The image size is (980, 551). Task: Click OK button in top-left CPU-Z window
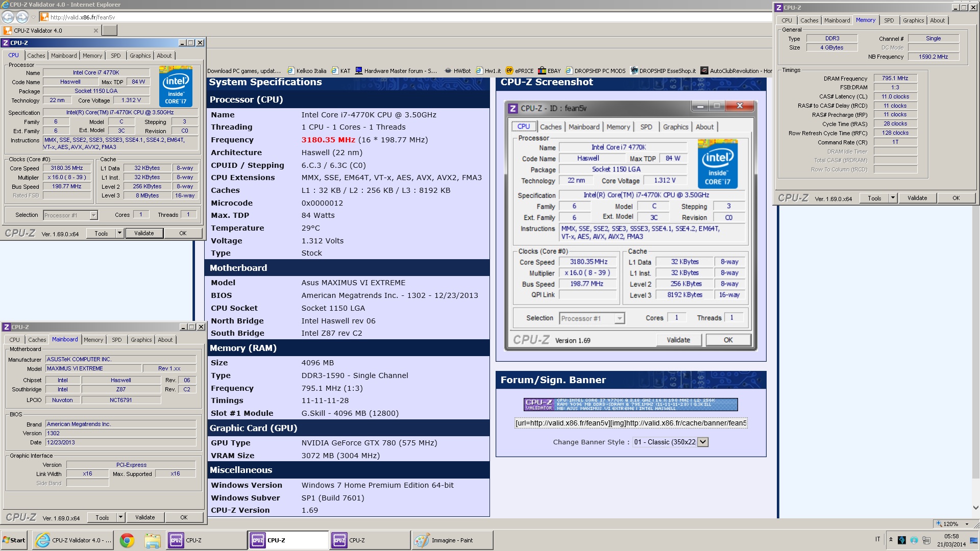pyautogui.click(x=183, y=233)
